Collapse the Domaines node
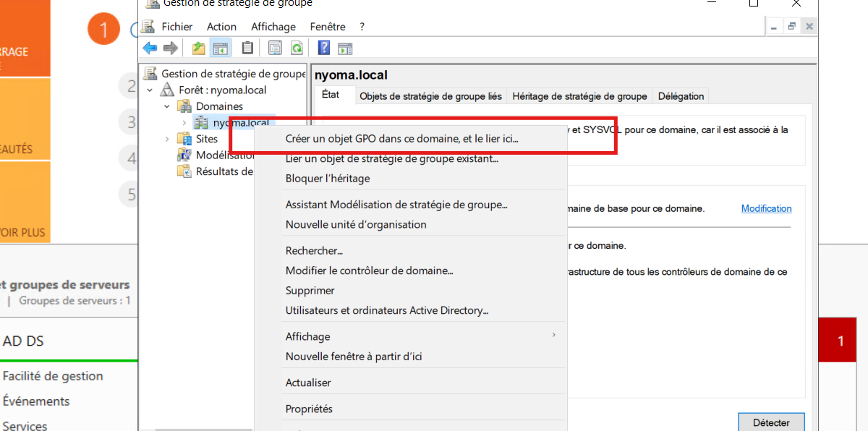 (167, 106)
